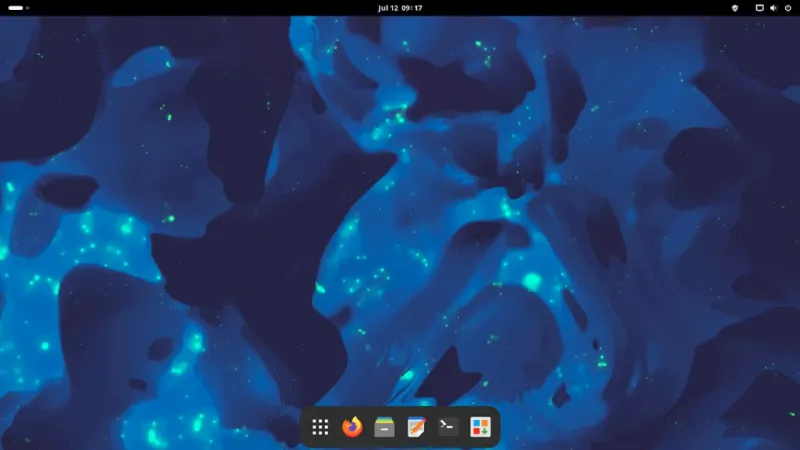800x450 pixels.
Task: Click the volume speaker icon
Action: pyautogui.click(x=773, y=7)
